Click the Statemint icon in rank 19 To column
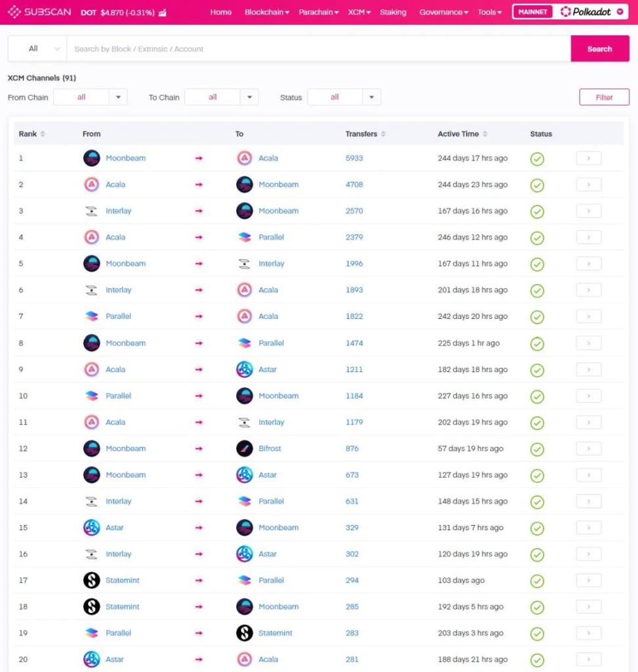Viewport: 638px width, 672px height. point(244,633)
